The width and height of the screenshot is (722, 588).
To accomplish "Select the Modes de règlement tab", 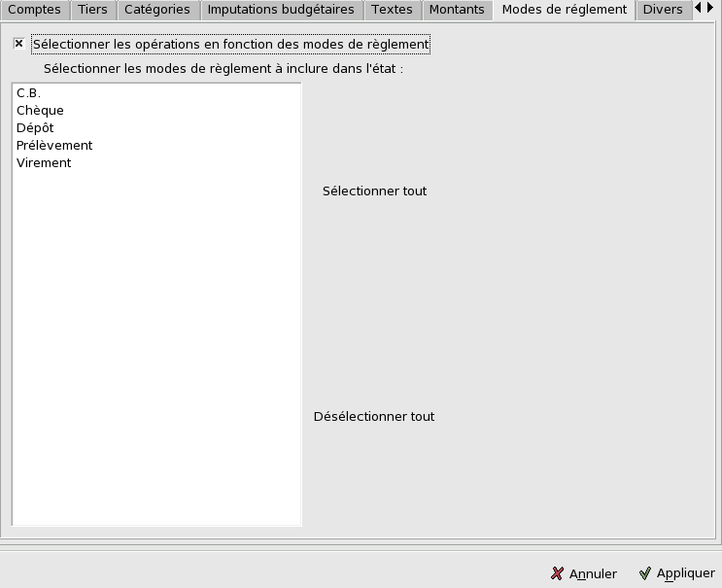I will pyautogui.click(x=564, y=10).
